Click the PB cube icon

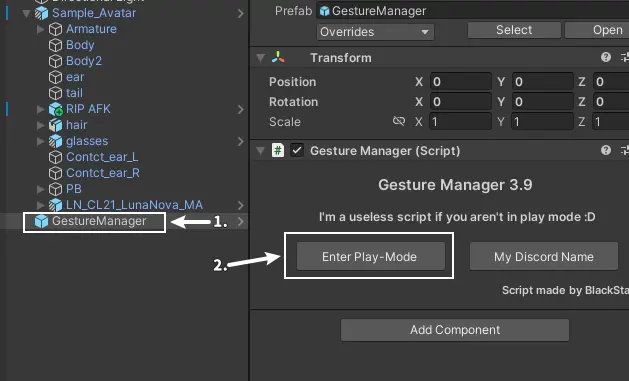(x=55, y=189)
